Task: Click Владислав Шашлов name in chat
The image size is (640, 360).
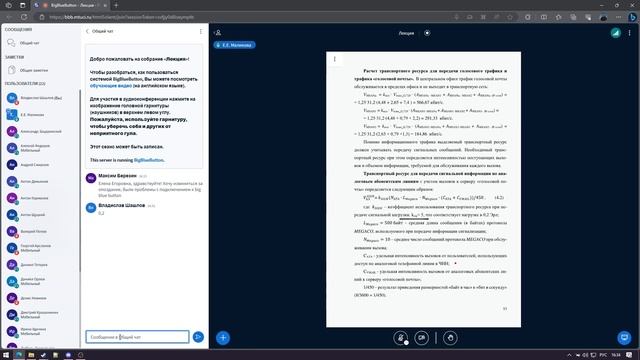Action: [x=122, y=205]
